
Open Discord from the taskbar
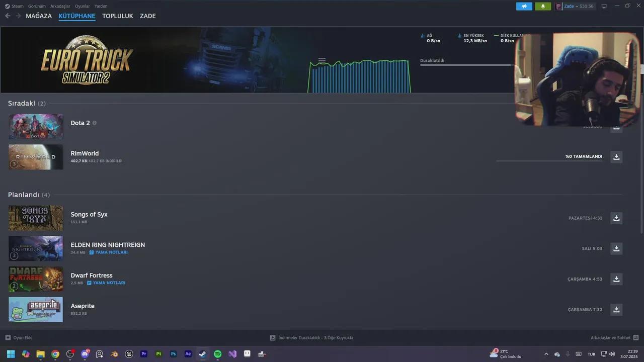click(85, 354)
